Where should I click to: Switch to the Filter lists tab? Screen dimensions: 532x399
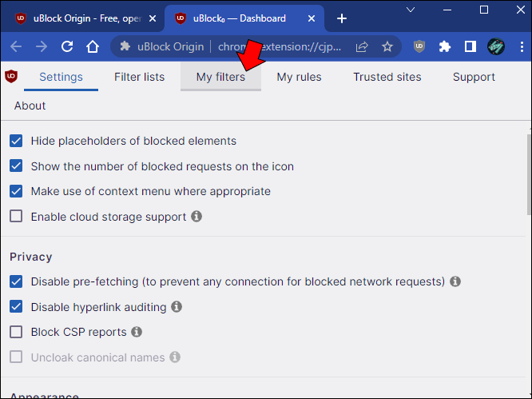click(140, 77)
